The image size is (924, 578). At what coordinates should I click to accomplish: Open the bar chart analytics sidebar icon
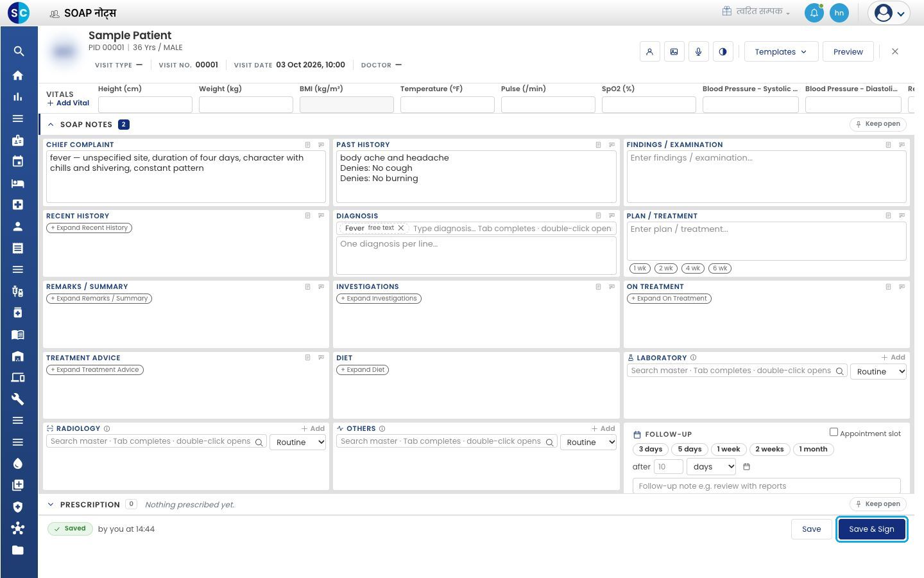[18, 97]
